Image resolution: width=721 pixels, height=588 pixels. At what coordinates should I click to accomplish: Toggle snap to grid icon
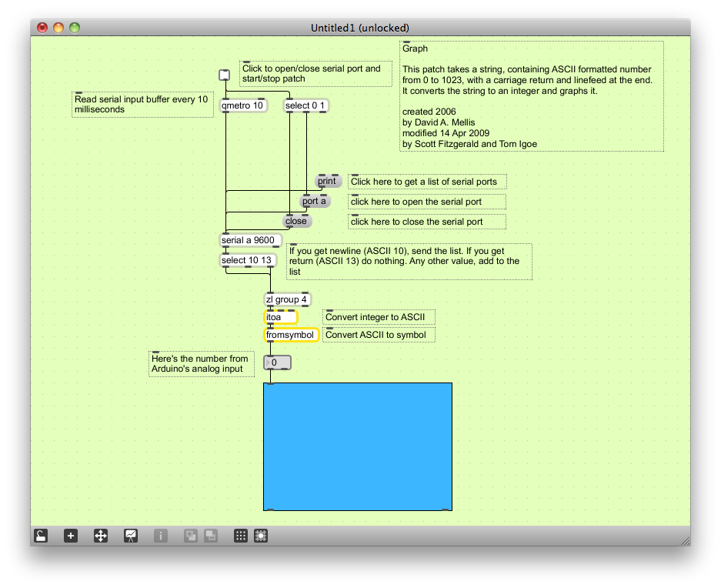click(x=261, y=536)
